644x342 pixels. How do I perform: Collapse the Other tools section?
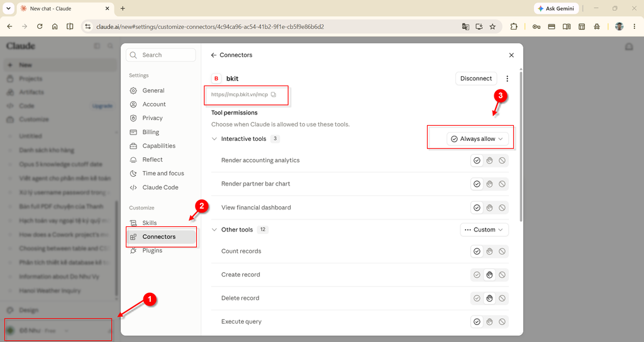pyautogui.click(x=214, y=229)
